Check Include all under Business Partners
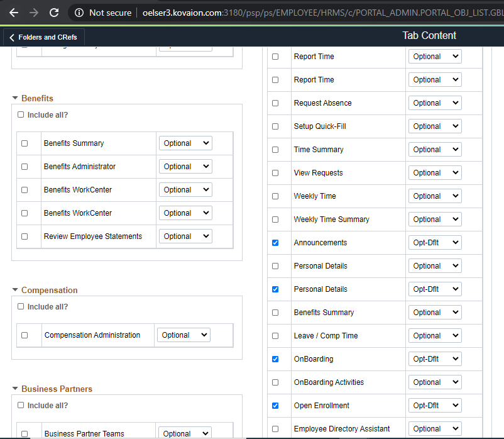Viewport: 504px width, 439px height. tap(21, 405)
